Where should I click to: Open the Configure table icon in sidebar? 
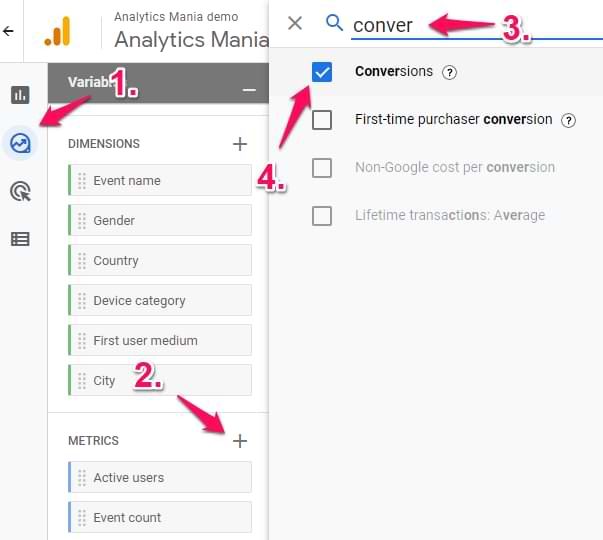point(20,239)
